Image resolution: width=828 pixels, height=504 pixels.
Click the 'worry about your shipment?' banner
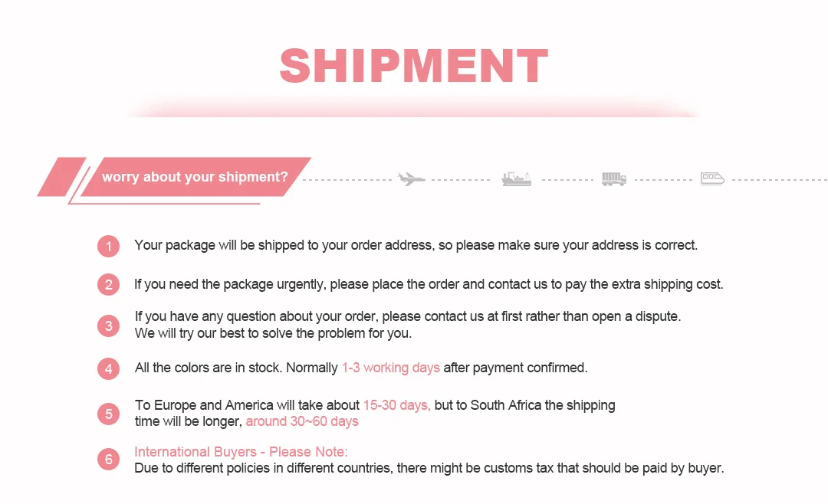click(x=195, y=177)
